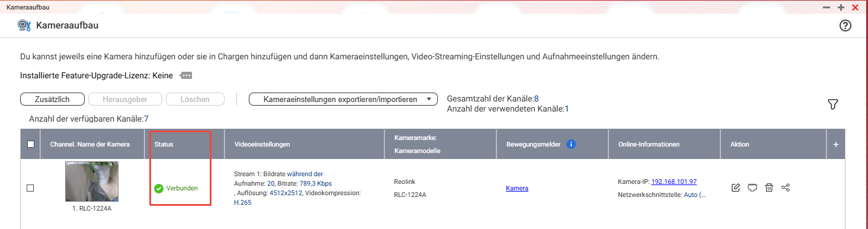The height and width of the screenshot is (229, 868).
Task: Tick the select-all checkbox in table header
Action: (31, 144)
